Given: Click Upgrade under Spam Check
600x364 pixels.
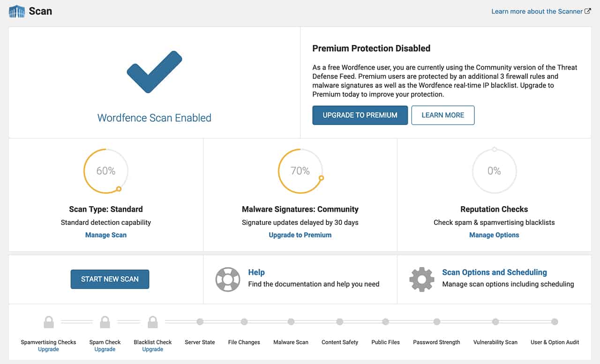Looking at the screenshot, I should tap(105, 349).
